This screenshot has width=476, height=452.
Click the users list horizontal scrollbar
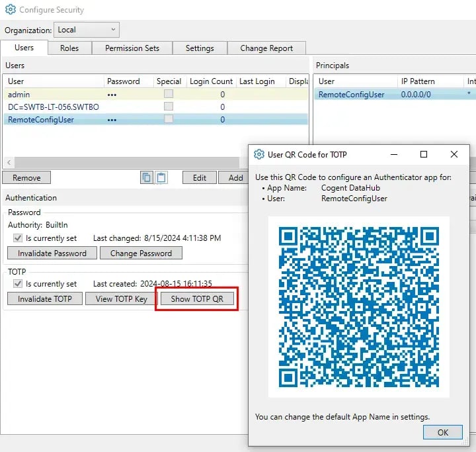[126, 163]
